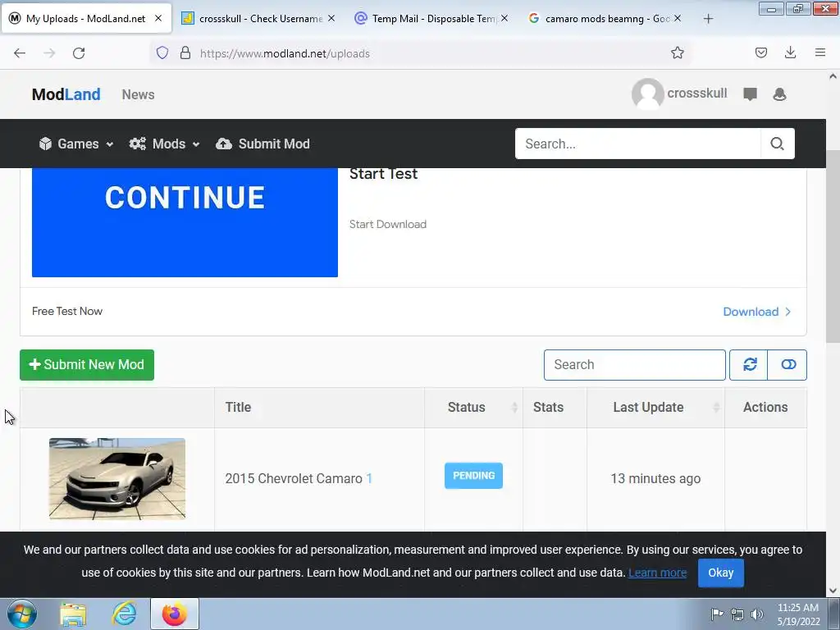
Task: Open the 2015 Chevrolet Camaro title
Action: tap(294, 478)
